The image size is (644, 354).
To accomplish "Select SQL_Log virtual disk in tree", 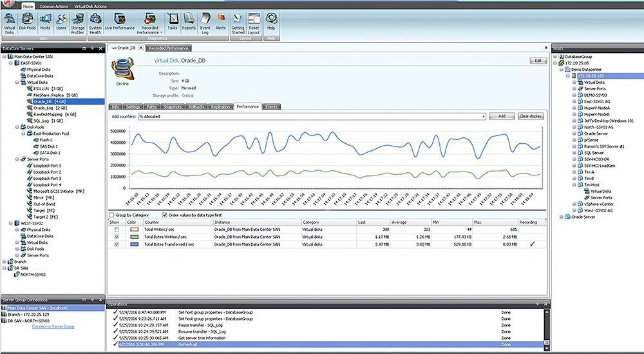I will 43,121.
